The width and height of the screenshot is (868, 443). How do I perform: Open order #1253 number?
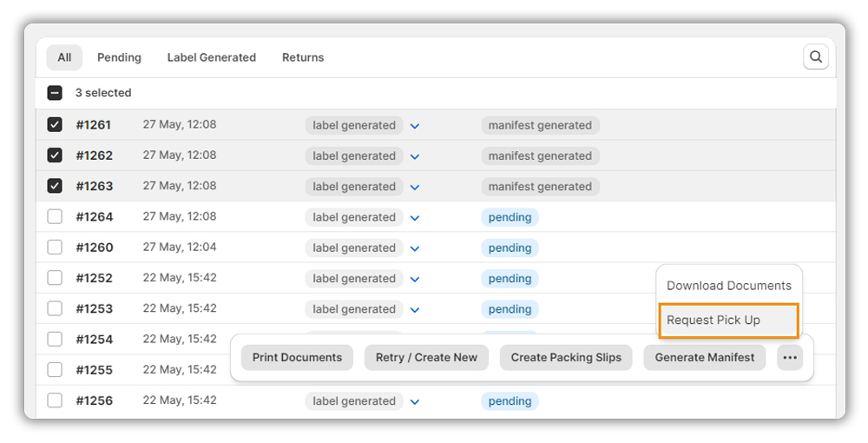[x=94, y=309]
